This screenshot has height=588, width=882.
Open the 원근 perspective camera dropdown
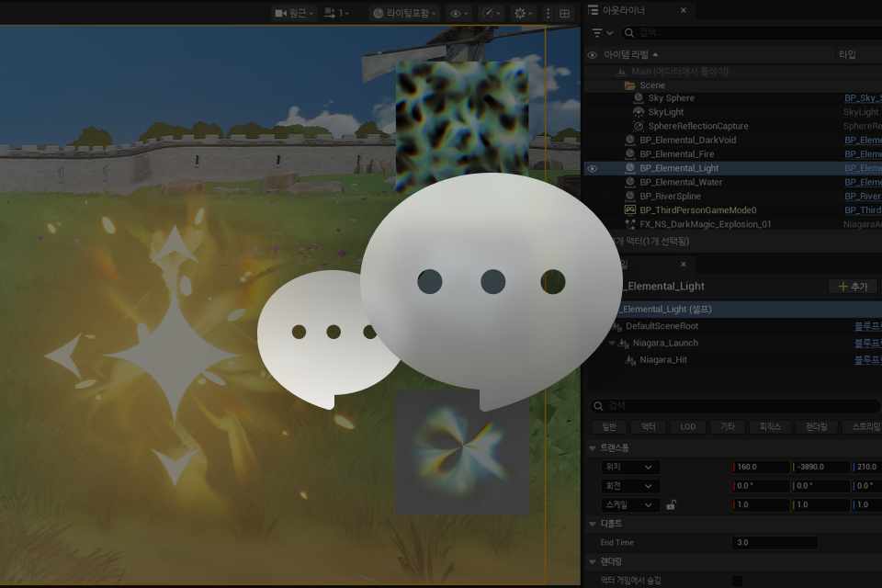(294, 13)
